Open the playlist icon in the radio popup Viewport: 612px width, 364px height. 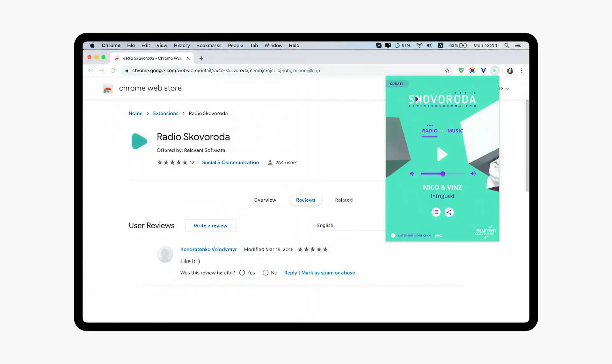click(436, 212)
